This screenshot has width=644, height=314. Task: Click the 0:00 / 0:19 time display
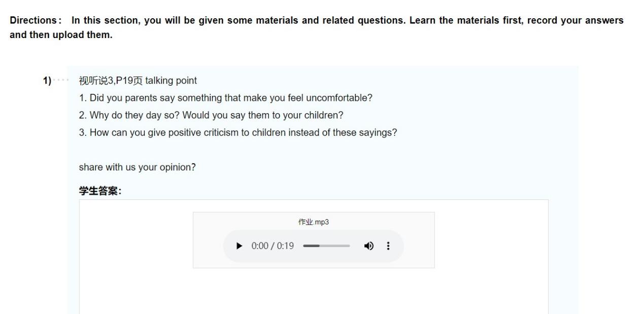pyautogui.click(x=273, y=246)
